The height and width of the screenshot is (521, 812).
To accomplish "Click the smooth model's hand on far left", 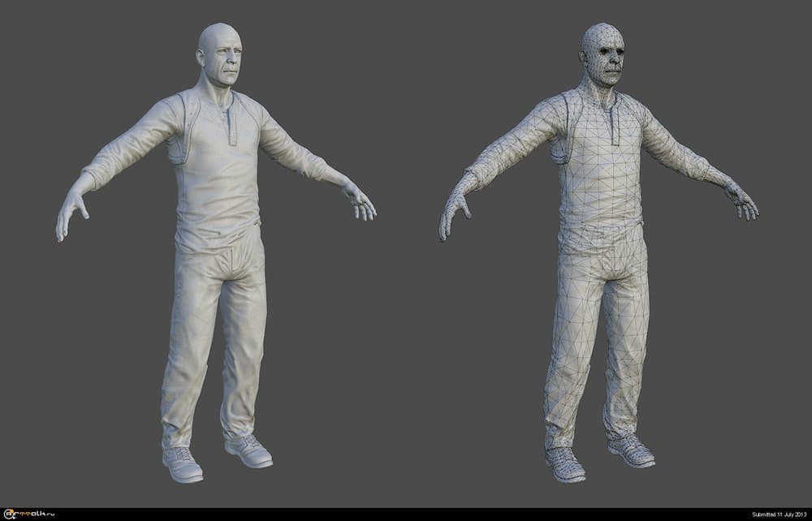I will [x=70, y=215].
